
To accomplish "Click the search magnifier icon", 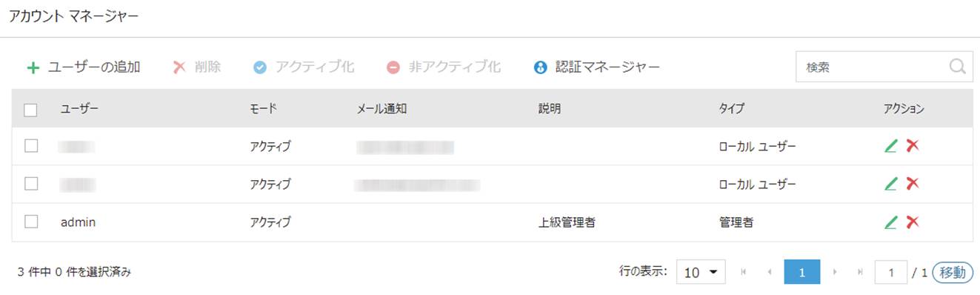I will coord(957,67).
